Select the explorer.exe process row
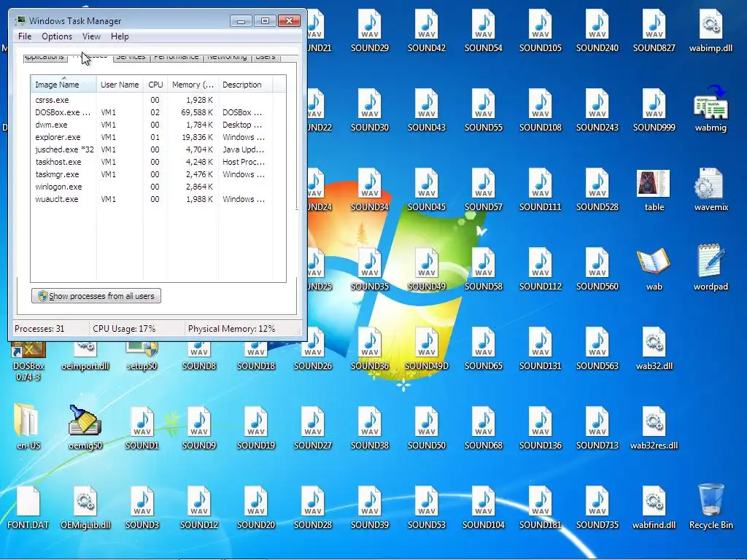The height and width of the screenshot is (560, 747). pos(158,137)
